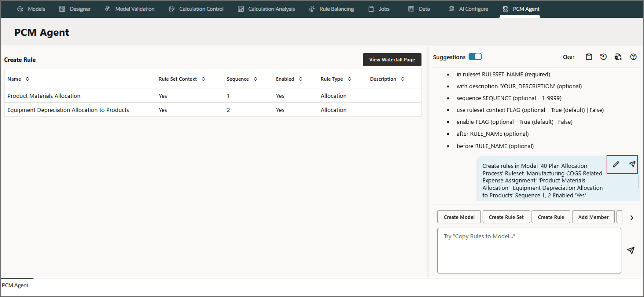The width and height of the screenshot is (644, 297).
Task: Open the help question mark icon
Action: pos(633,57)
